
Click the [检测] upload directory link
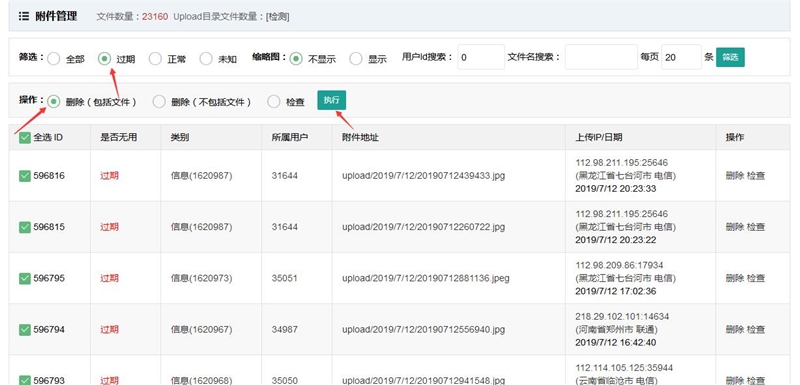(x=278, y=17)
